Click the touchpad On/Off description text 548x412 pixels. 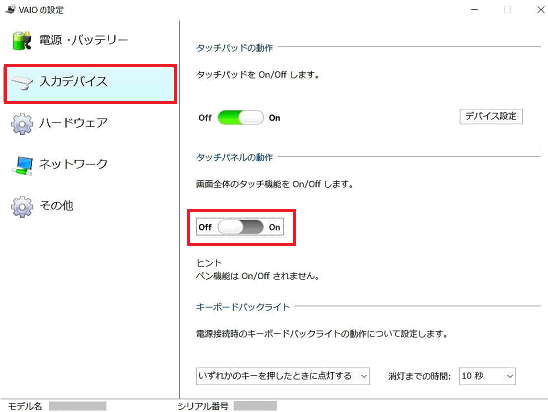(258, 75)
